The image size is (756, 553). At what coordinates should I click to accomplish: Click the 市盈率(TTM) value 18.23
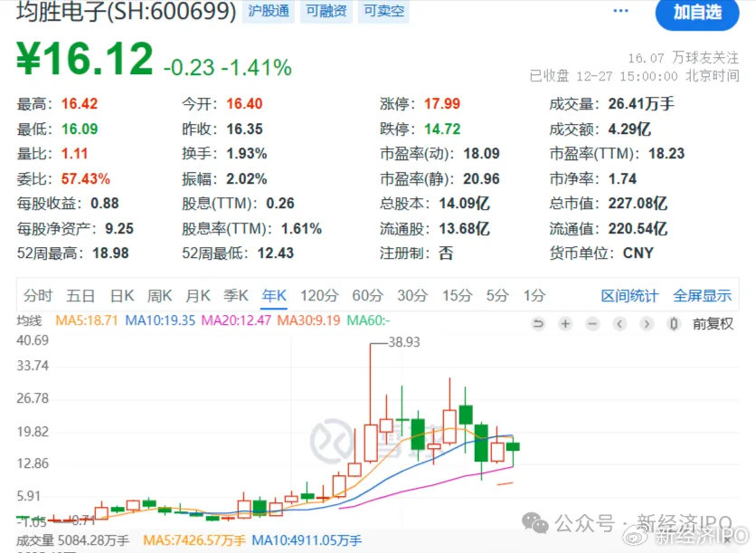(666, 154)
